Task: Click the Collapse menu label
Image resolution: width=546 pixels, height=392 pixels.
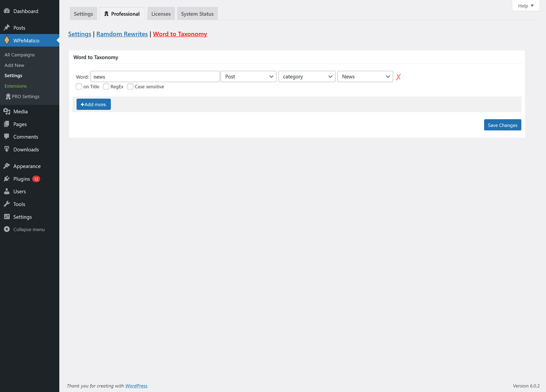Action: [x=29, y=229]
